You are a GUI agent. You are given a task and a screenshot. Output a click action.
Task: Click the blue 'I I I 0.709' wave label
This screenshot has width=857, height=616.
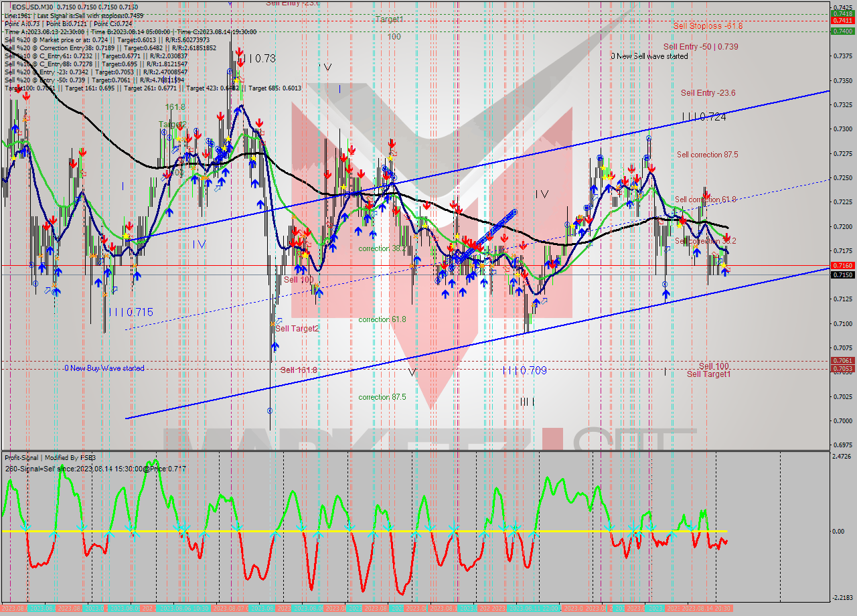click(525, 370)
